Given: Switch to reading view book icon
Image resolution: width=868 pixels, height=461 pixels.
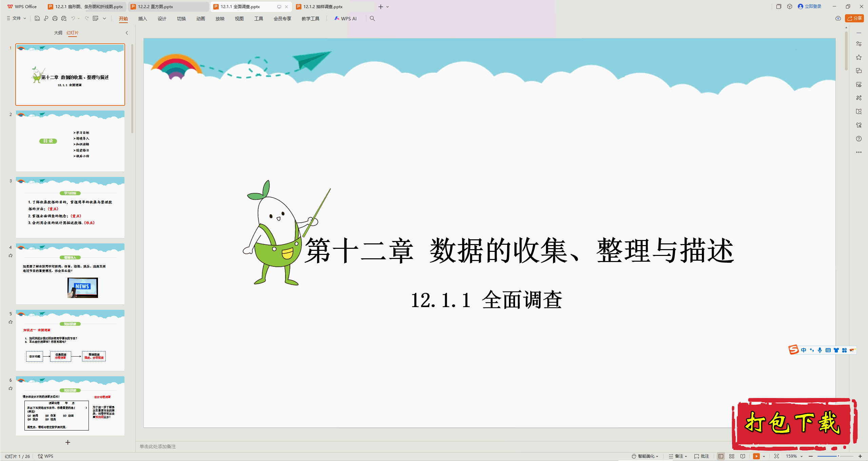Looking at the screenshot, I should coord(743,456).
